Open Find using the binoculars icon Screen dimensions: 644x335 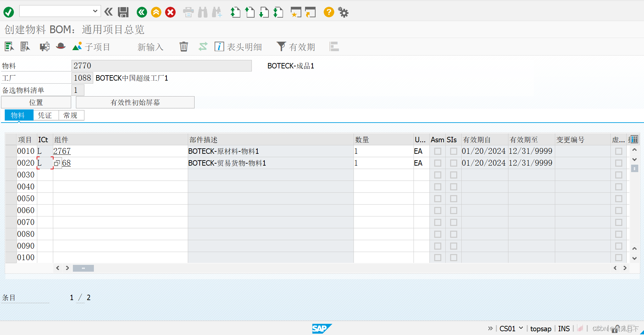click(203, 13)
